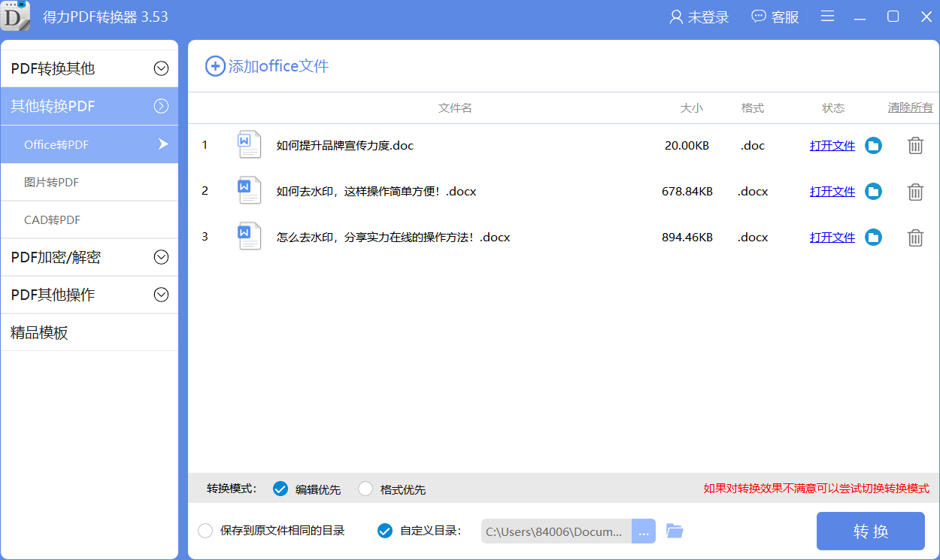Image resolution: width=940 pixels, height=560 pixels.
Task: Click file name 如何提升品牌宣传力度.doc
Action: (x=345, y=146)
